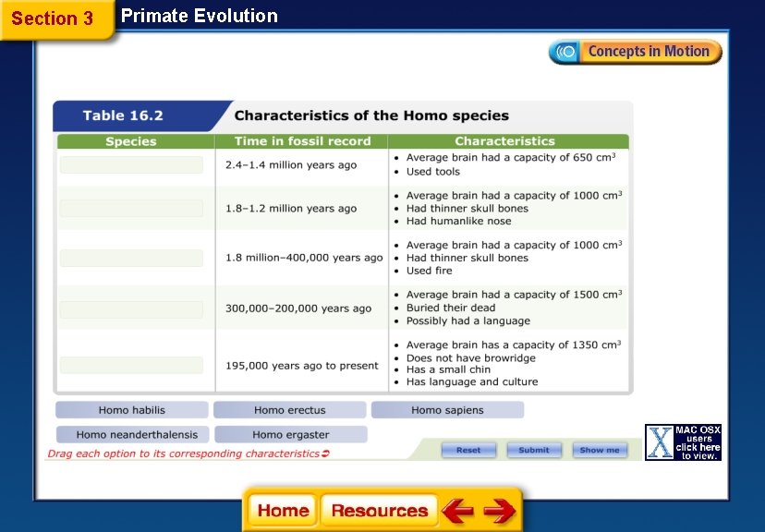Click species slot for 1.8 million–400,000 years
Viewport: 765px width, 532px height.
point(131,258)
